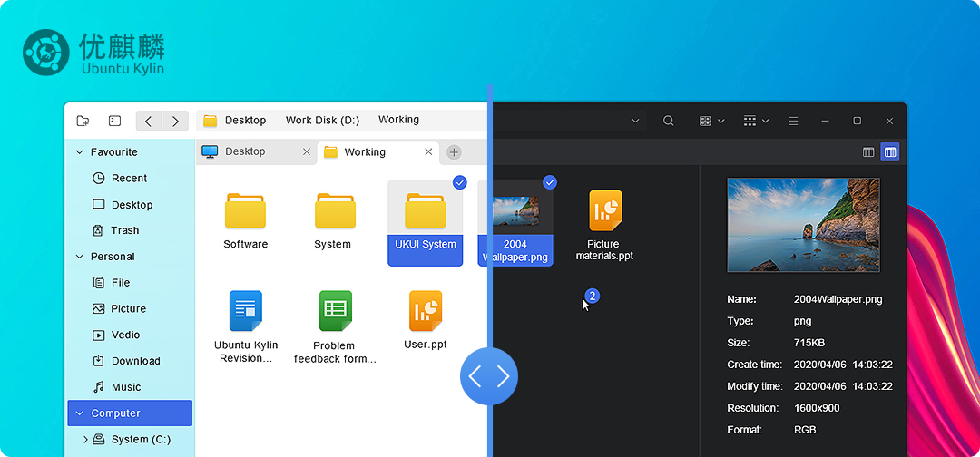Go back with the left arrow button
This screenshot has width=980, height=457.
(x=149, y=121)
